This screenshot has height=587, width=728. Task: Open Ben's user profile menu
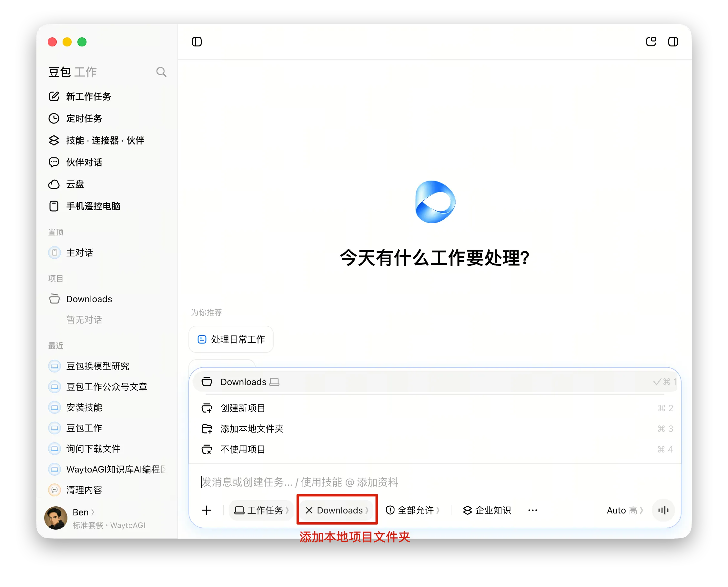pos(83,512)
